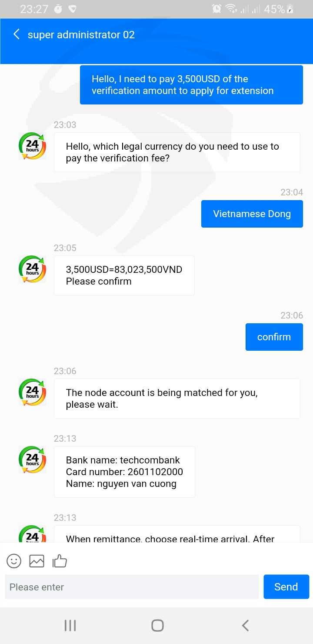Viewport: 313px width, 644px height.
Task: Select the 'confirm' sent message bubble
Action: (x=274, y=337)
